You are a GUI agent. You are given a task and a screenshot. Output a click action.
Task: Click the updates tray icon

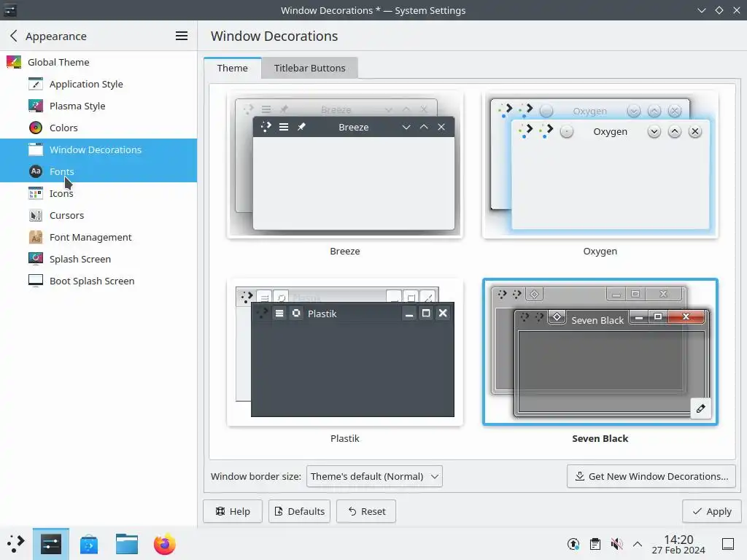(573, 544)
